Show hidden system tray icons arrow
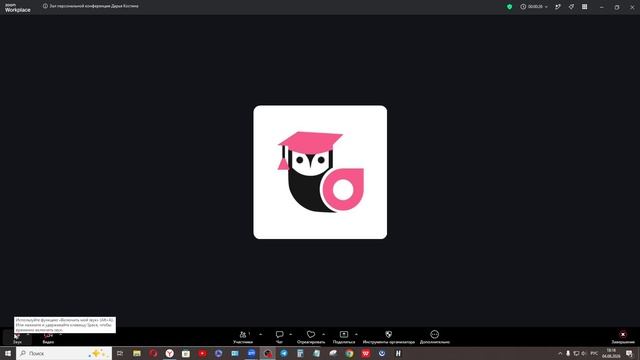The width and height of the screenshot is (640, 360). pos(560,353)
